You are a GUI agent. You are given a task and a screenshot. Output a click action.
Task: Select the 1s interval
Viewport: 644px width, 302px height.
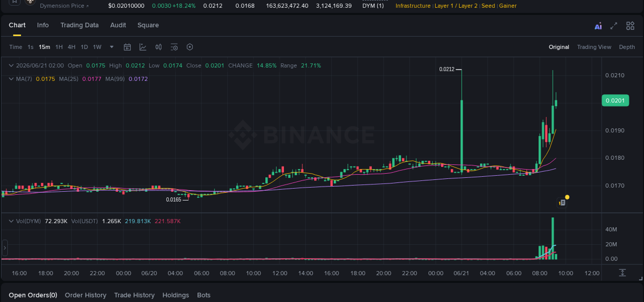tap(30, 47)
